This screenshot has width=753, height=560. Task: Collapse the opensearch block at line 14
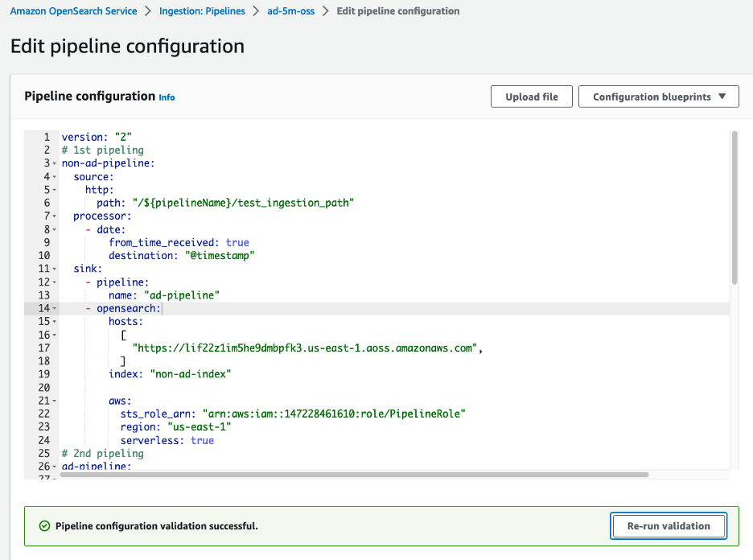[54, 308]
